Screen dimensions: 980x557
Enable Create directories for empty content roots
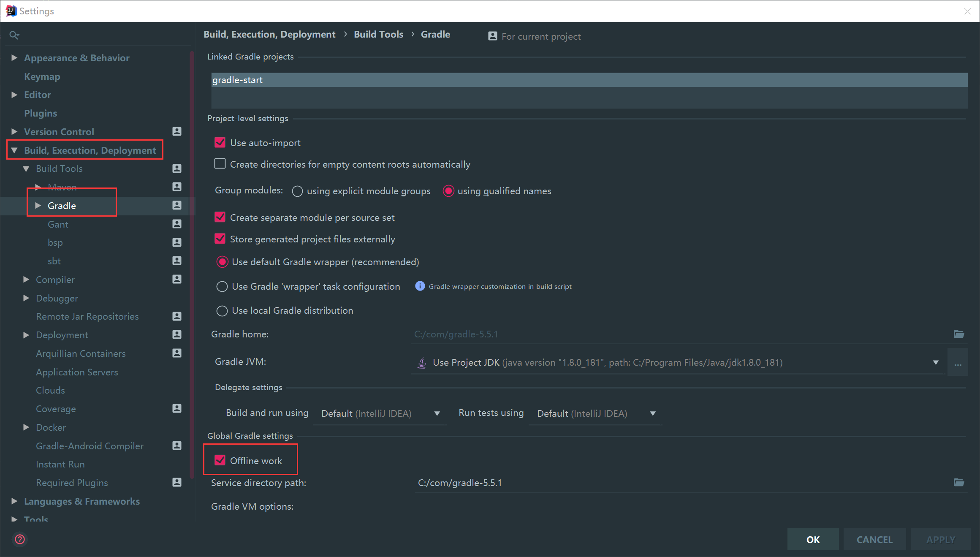(220, 164)
